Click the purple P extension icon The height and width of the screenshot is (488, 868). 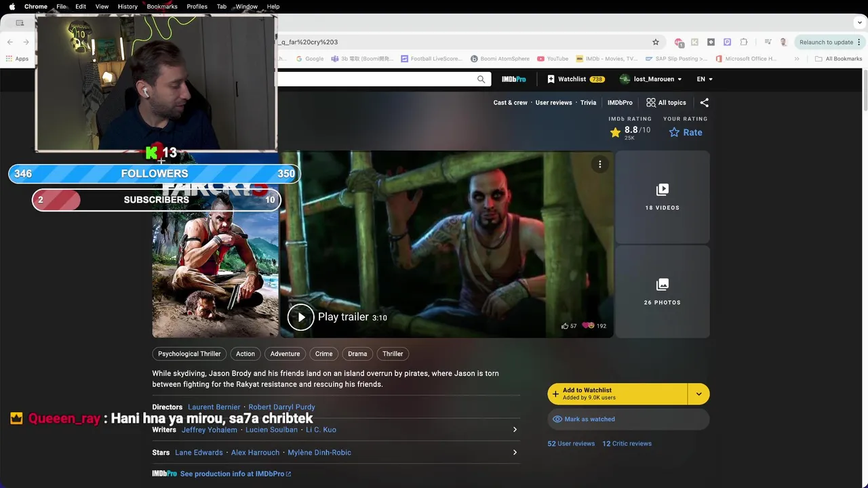point(727,42)
